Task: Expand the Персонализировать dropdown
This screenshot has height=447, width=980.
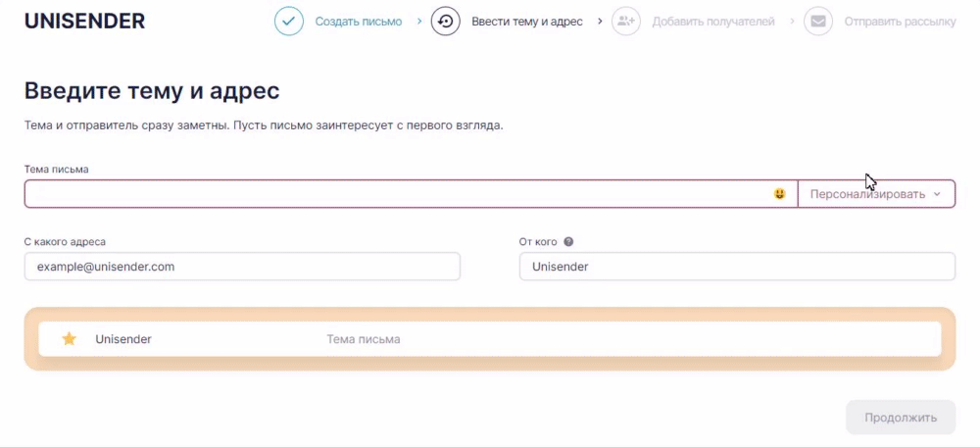Action: click(x=876, y=194)
